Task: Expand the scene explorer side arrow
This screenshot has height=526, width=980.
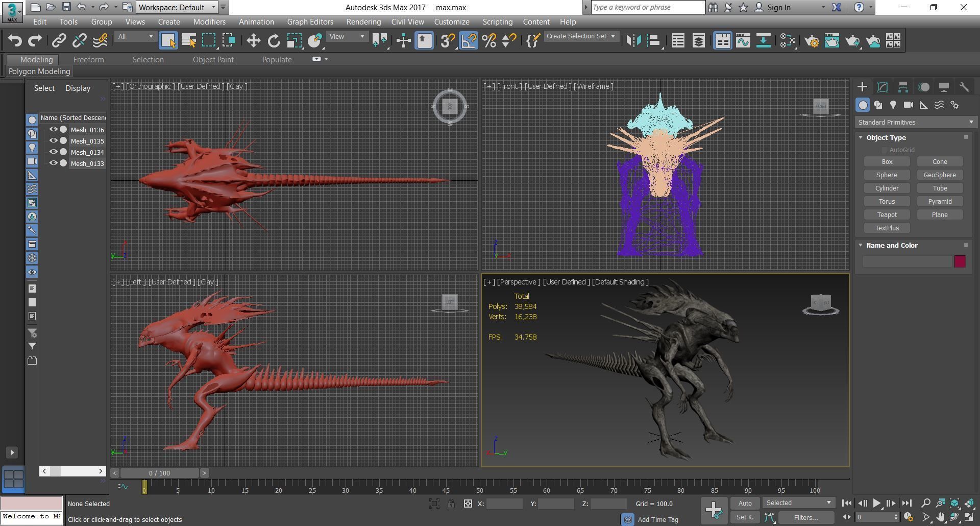Action: [x=12, y=452]
